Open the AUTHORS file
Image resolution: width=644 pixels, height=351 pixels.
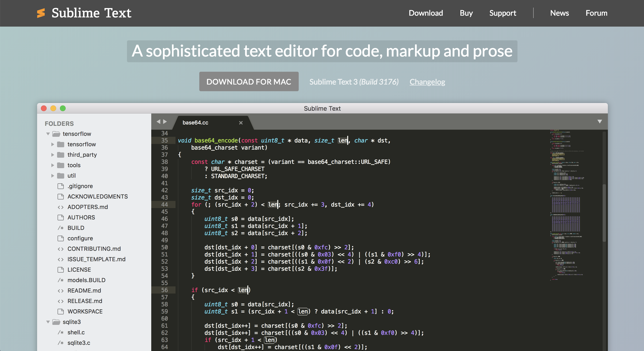pyautogui.click(x=81, y=218)
